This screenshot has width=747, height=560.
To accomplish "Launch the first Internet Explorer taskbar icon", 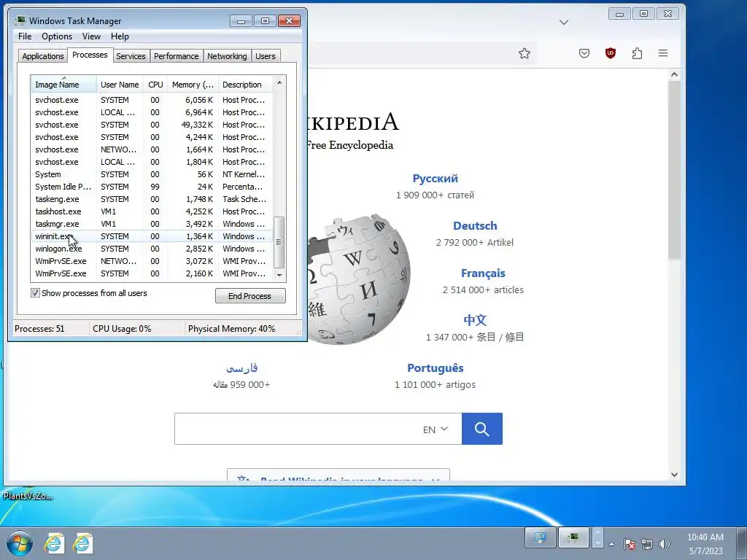I will pos(54,543).
